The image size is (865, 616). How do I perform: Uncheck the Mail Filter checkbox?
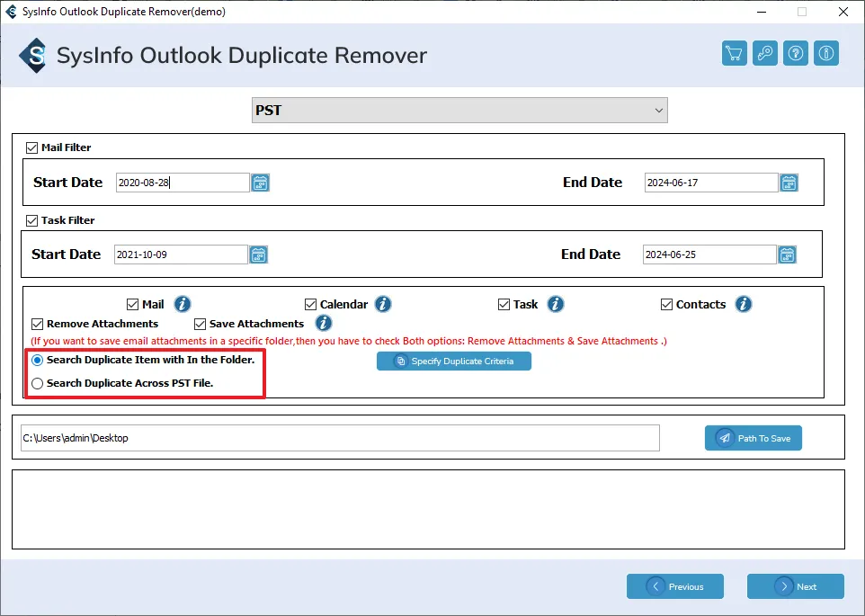(32, 147)
